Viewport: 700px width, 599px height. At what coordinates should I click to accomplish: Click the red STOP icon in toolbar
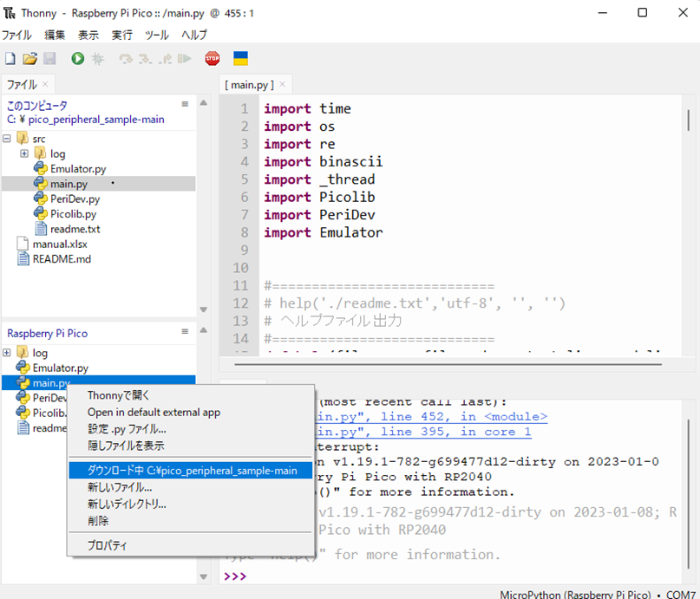213,59
